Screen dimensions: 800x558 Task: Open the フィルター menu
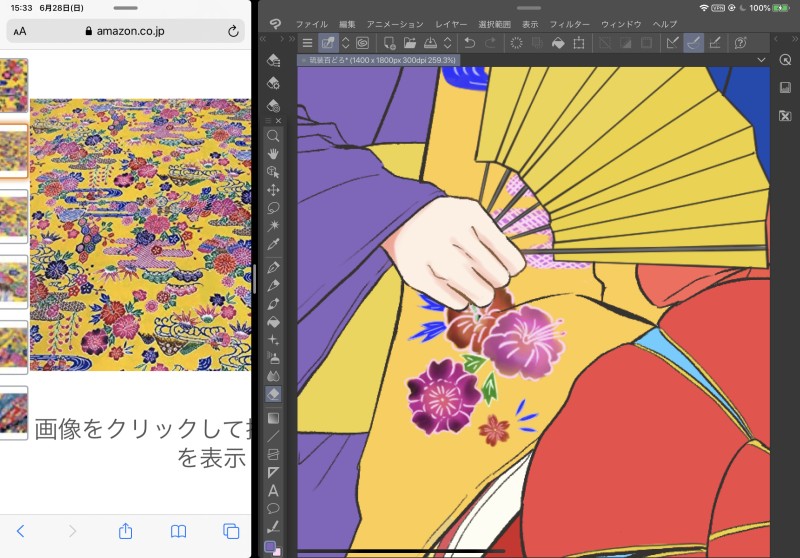569,23
